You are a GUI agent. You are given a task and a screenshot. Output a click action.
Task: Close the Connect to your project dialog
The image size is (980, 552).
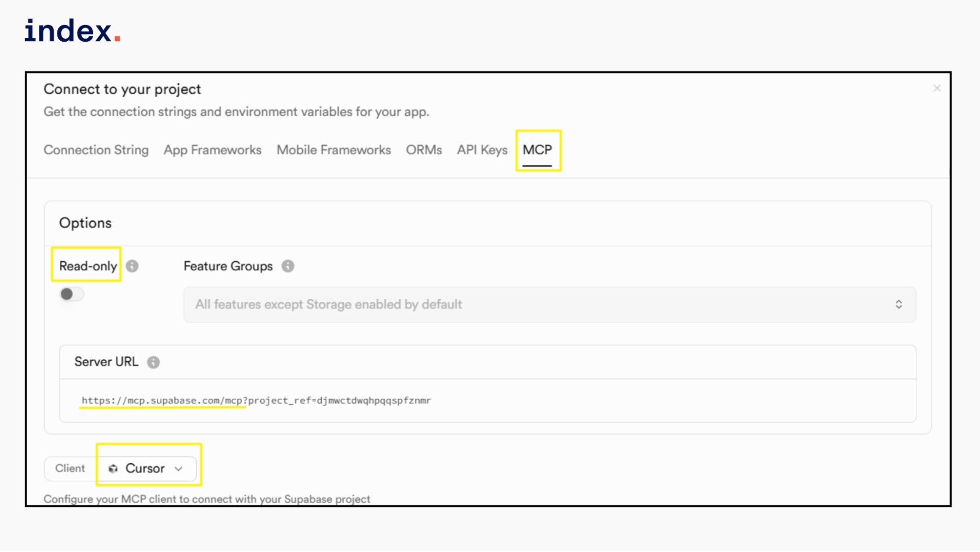coord(937,88)
